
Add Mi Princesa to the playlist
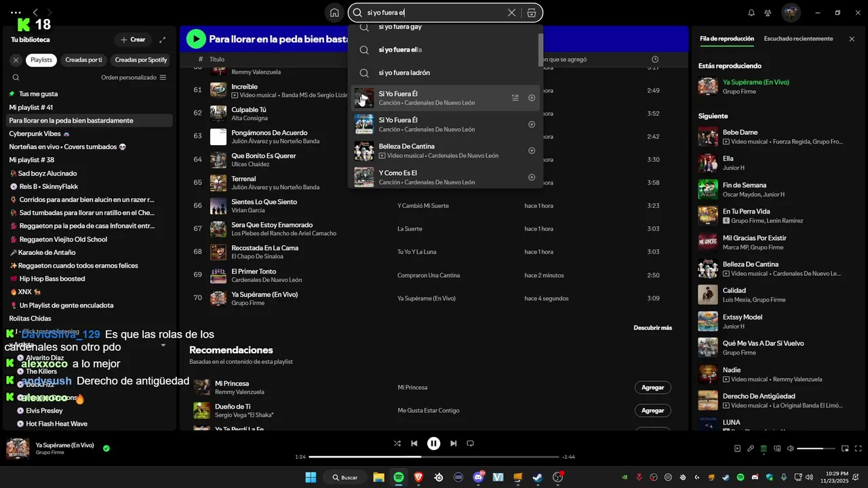(x=652, y=388)
